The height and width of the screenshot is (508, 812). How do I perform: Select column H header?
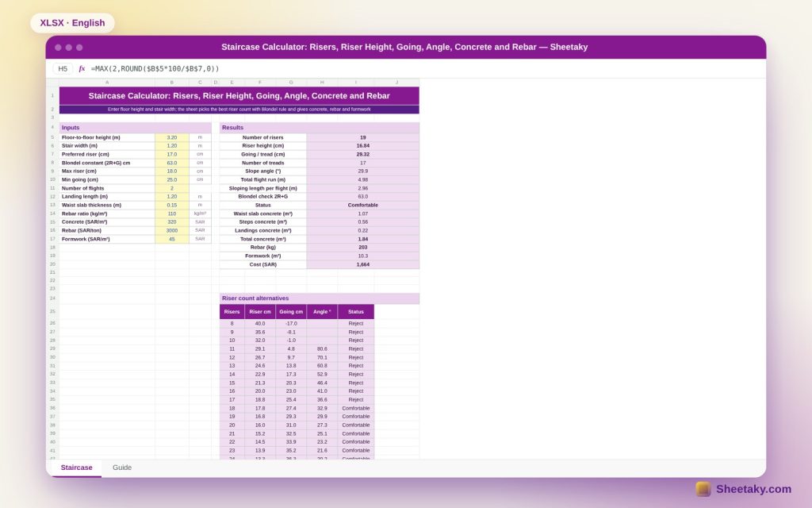(322, 83)
